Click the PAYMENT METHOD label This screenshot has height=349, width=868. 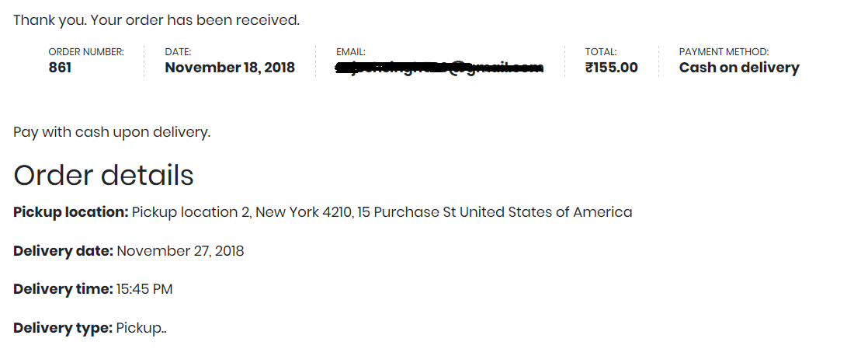click(x=724, y=52)
